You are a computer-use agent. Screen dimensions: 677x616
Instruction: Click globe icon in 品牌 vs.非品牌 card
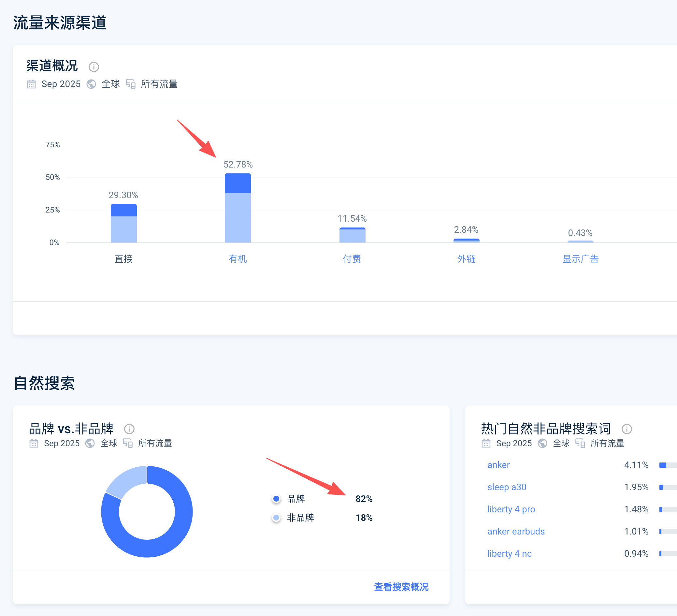[90, 443]
